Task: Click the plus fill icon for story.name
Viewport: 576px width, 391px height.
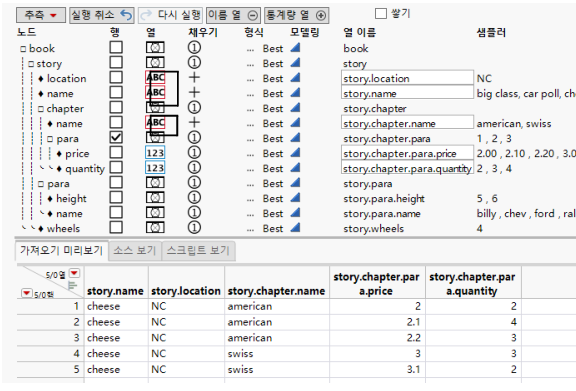Action: pyautogui.click(x=194, y=92)
